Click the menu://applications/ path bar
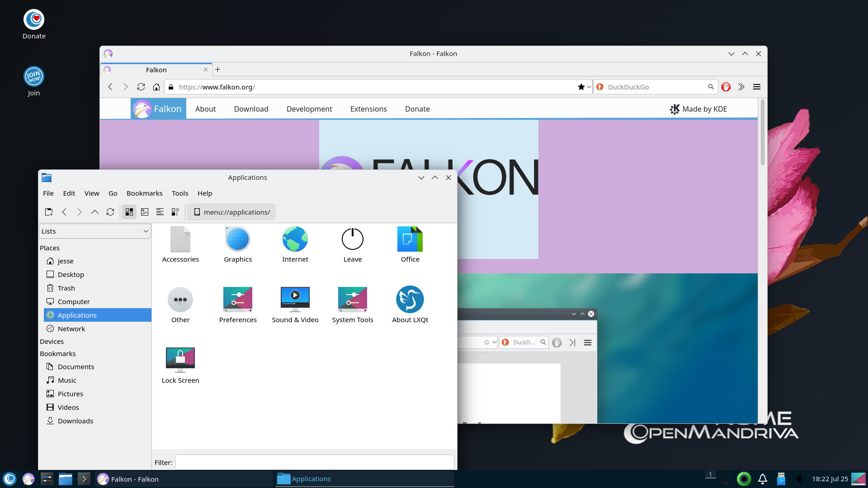The width and height of the screenshot is (868, 488). 231,212
